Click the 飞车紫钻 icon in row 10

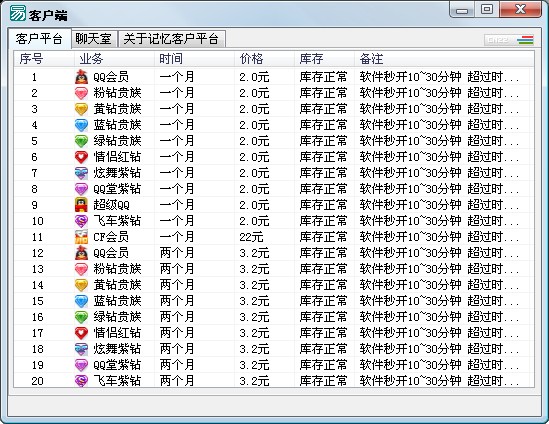click(81, 221)
